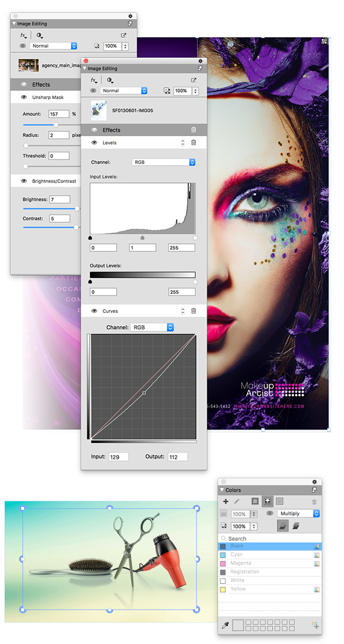The image size is (344, 644).
Task: Click the Curves Input field showing 129
Action: point(119,457)
